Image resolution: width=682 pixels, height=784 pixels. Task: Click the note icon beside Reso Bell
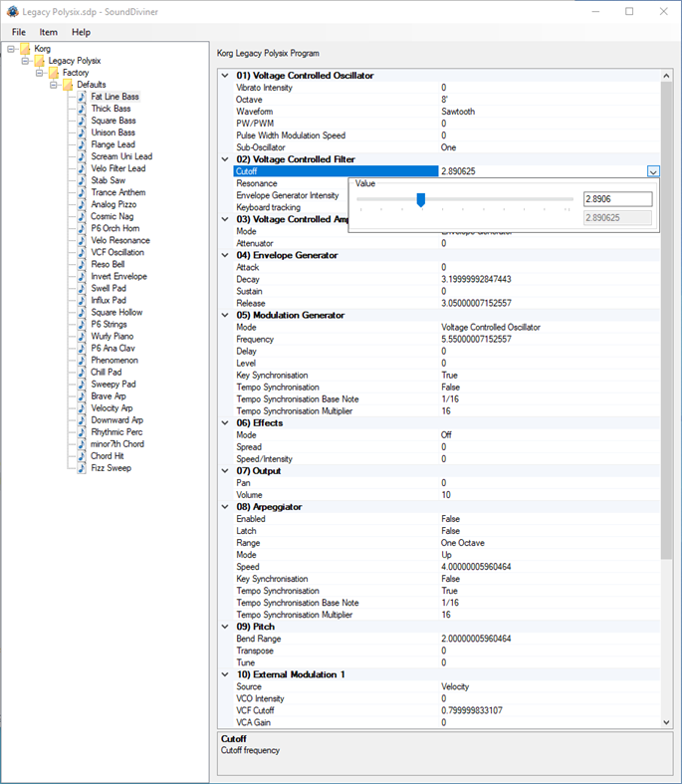click(82, 265)
